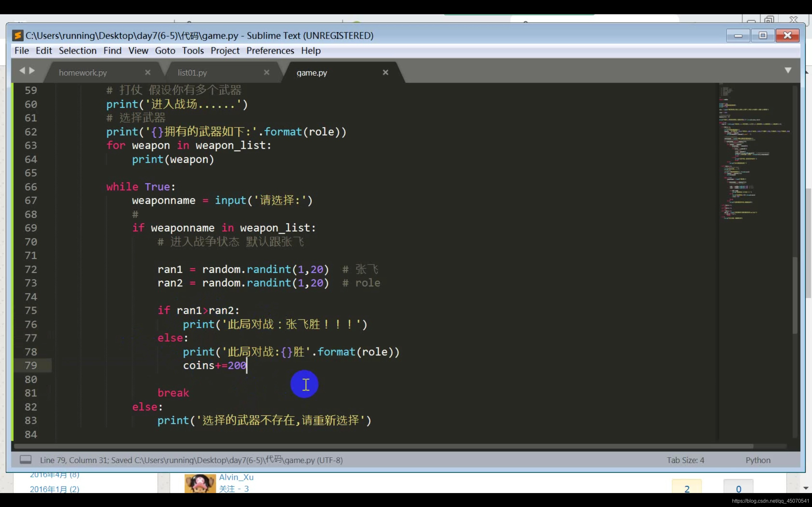Close the list01.py tab

click(x=267, y=73)
